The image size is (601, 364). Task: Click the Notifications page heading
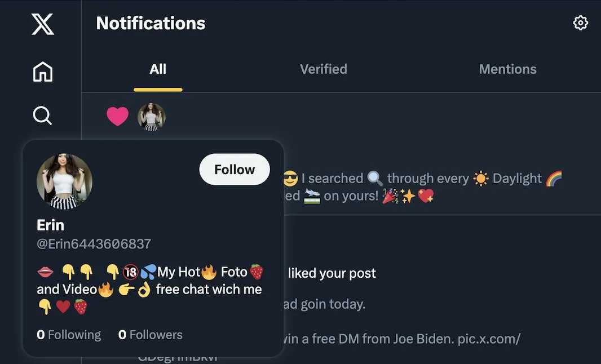coord(151,23)
